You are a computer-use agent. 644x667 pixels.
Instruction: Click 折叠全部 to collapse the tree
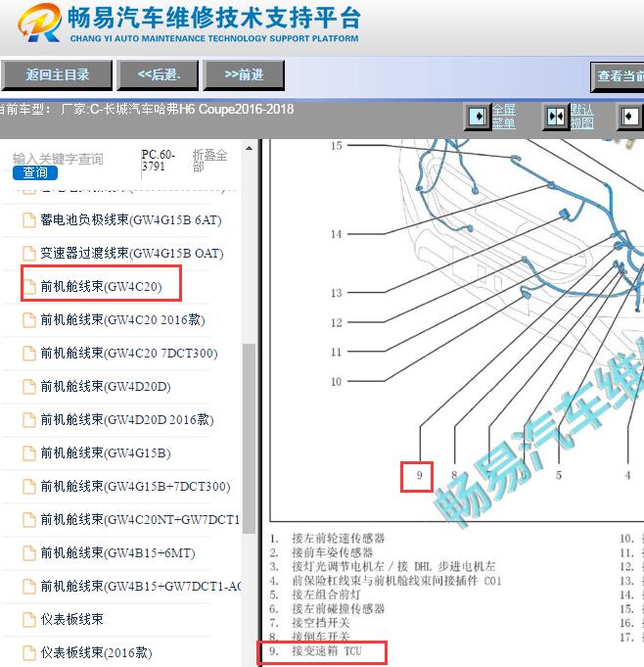210,161
